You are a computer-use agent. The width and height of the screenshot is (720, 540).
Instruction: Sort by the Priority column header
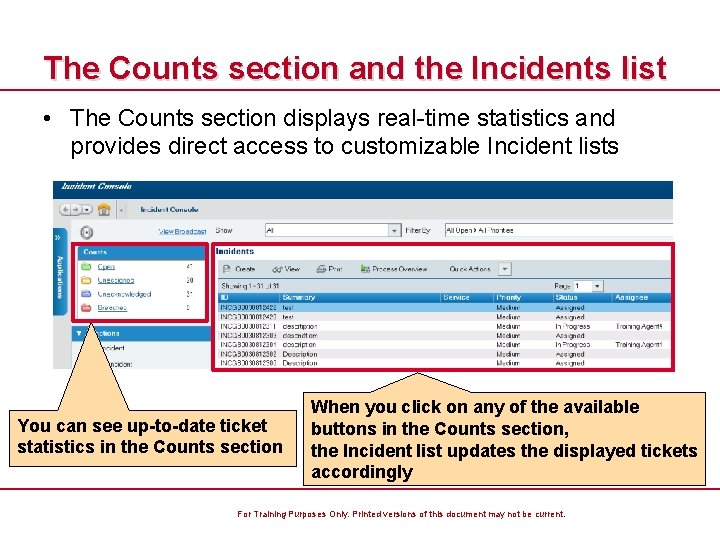[523, 298]
